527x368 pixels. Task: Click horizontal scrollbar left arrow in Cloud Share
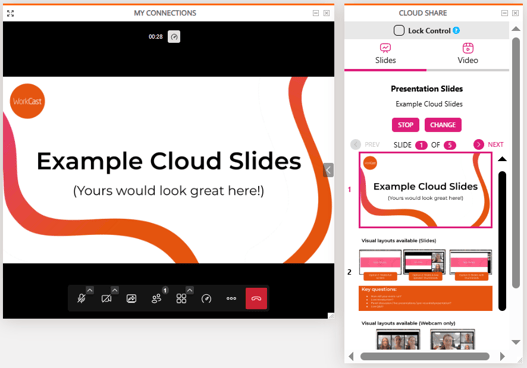point(351,356)
